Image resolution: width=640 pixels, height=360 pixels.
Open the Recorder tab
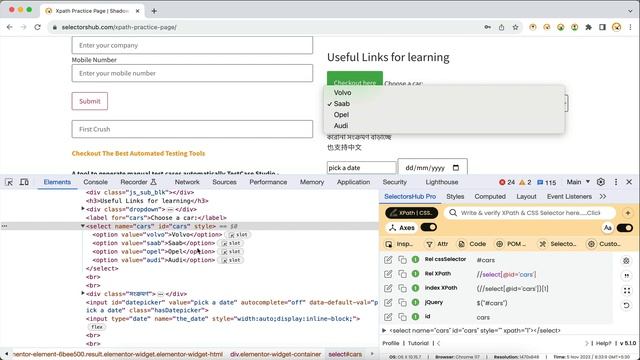tap(138, 182)
